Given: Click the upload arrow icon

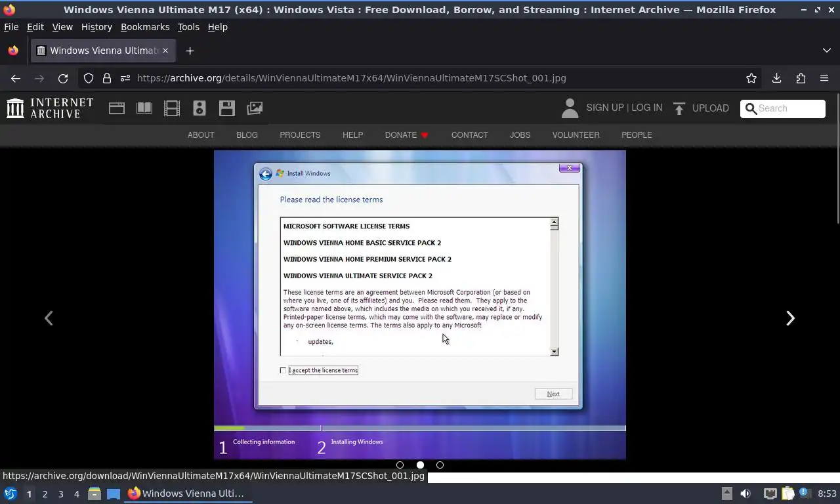Looking at the screenshot, I should pos(679,108).
